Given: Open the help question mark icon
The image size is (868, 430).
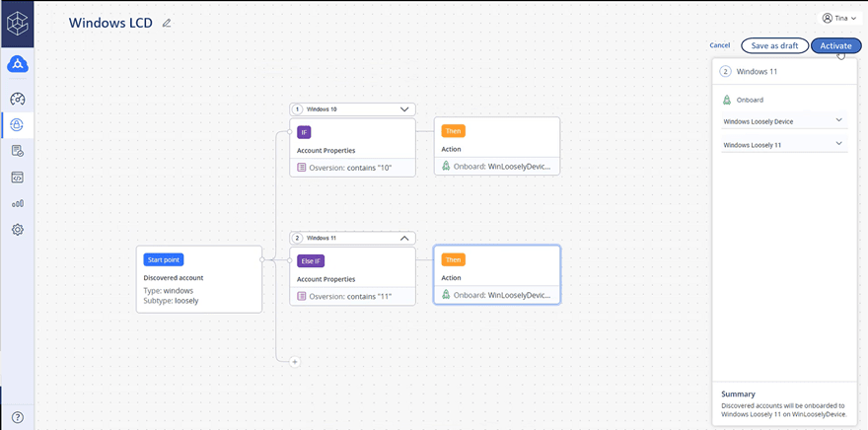Looking at the screenshot, I should coord(17,417).
